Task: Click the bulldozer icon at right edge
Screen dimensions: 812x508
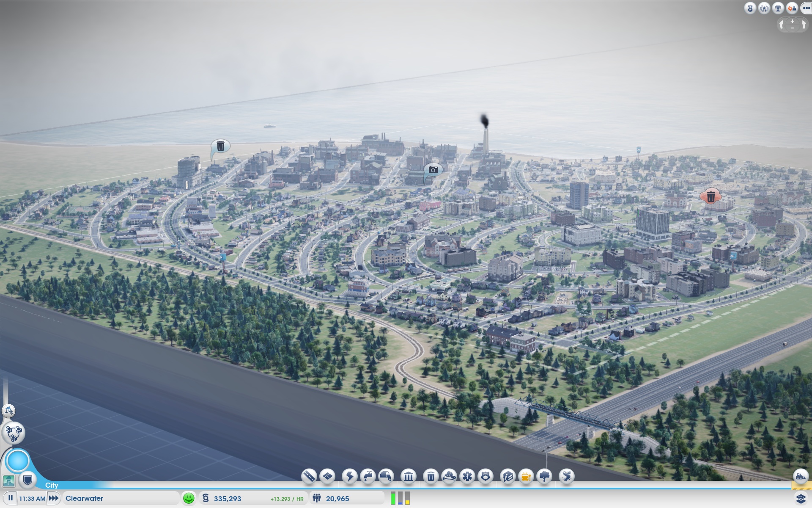Action: pyautogui.click(x=801, y=476)
